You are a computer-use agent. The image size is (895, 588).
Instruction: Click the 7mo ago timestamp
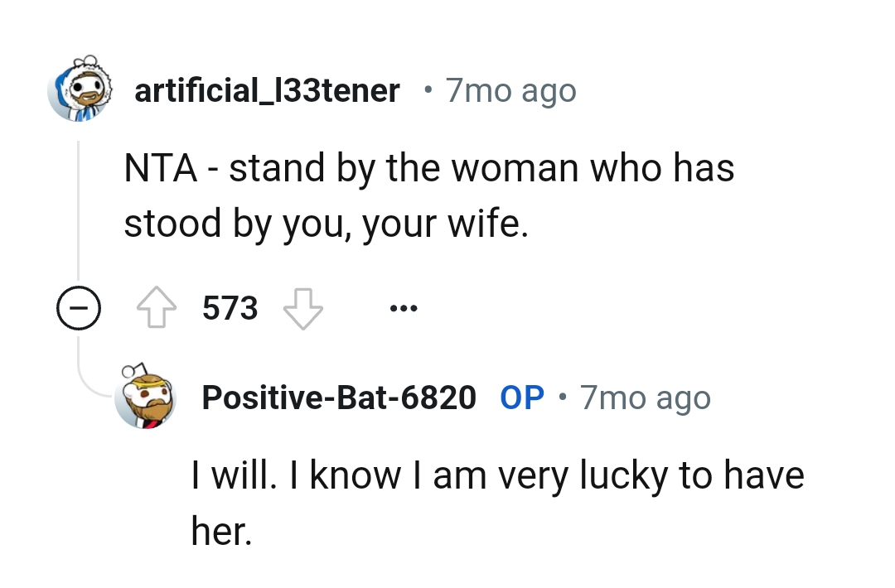click(510, 90)
